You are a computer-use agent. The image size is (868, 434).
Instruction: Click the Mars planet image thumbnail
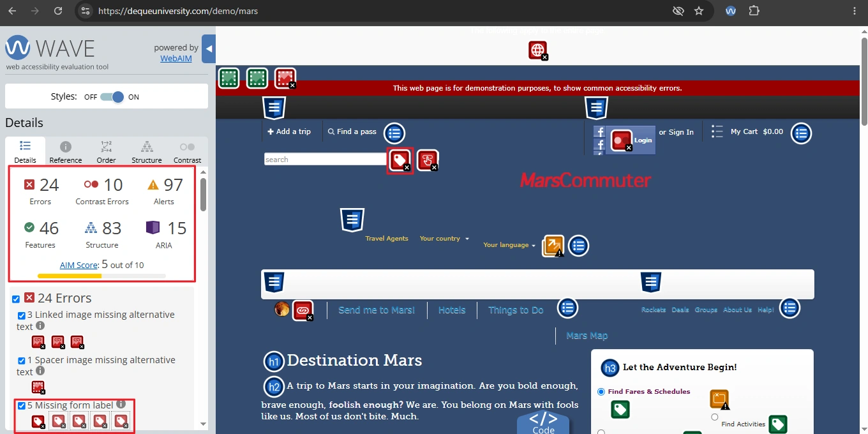(282, 309)
